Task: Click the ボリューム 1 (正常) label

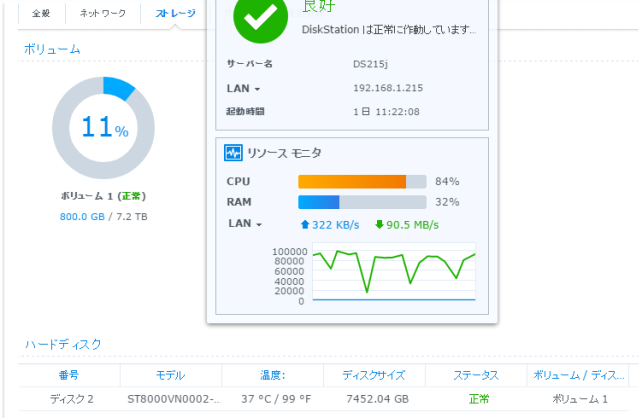Action: coord(103,196)
